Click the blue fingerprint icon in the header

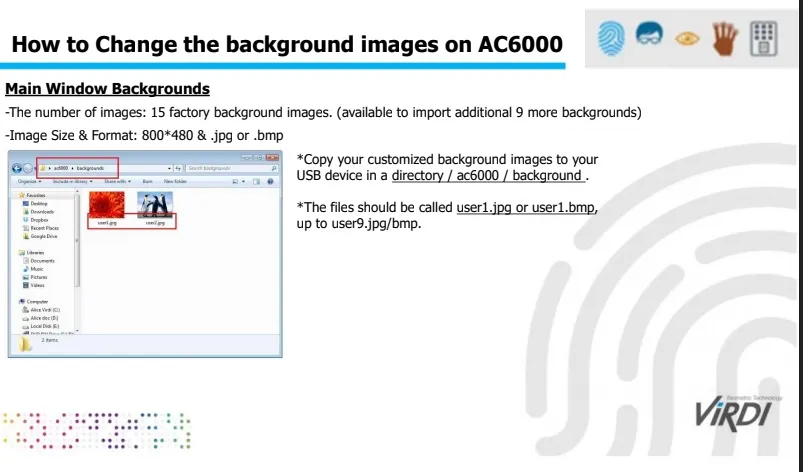[611, 38]
